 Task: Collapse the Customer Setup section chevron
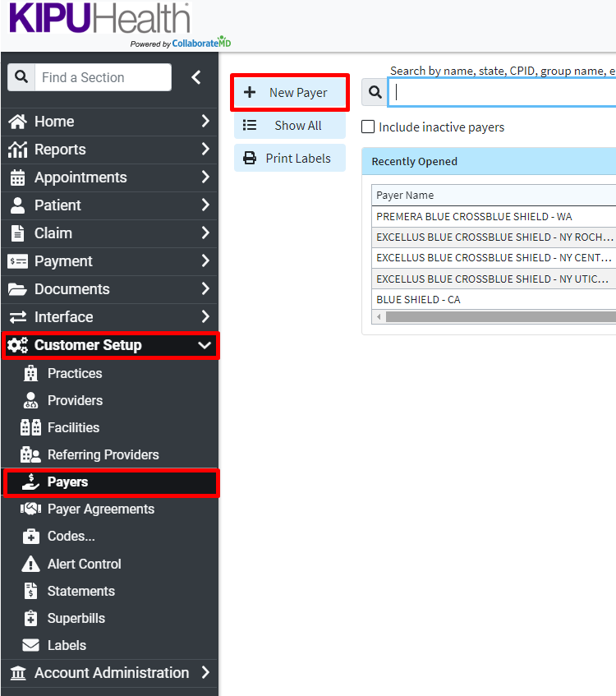(x=204, y=345)
